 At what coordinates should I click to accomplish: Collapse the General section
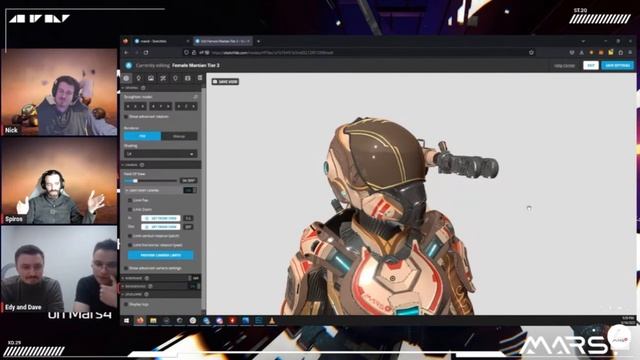(x=161, y=88)
